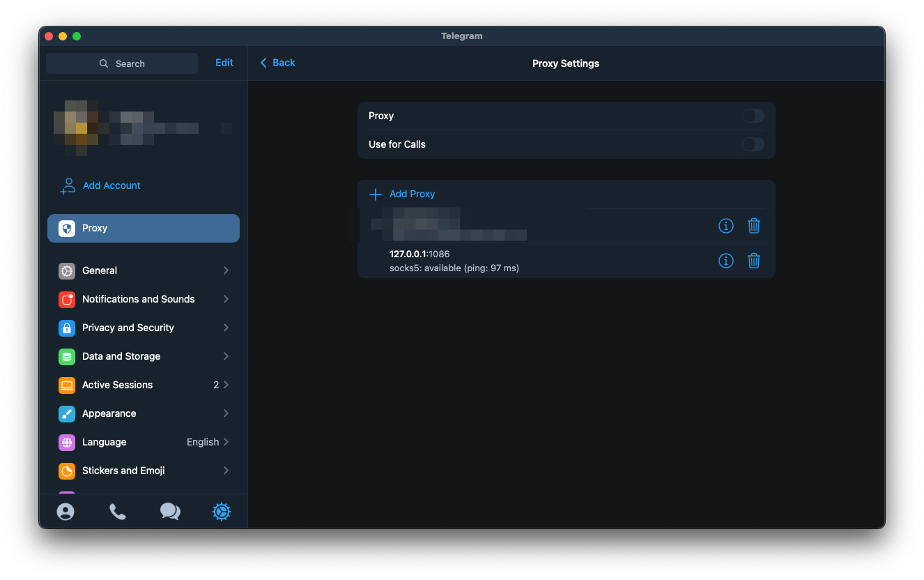Image resolution: width=924 pixels, height=580 pixels.
Task: Click the Stickers and Emoji icon
Action: click(x=67, y=471)
